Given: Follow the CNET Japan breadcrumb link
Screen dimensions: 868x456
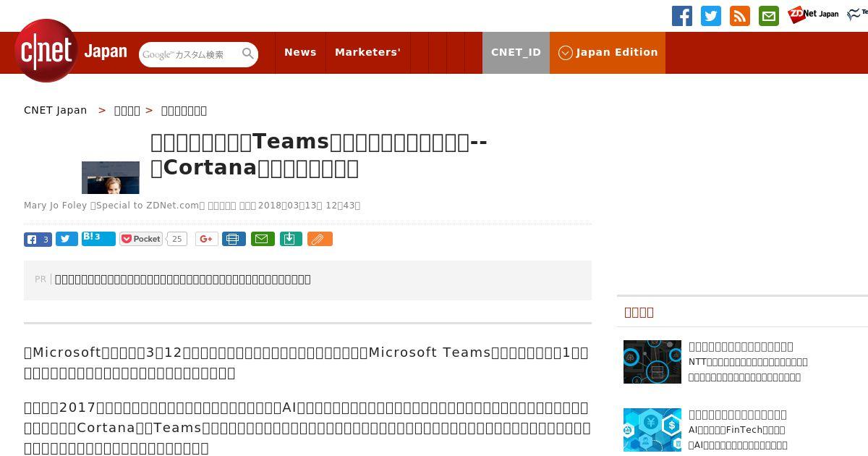Looking at the screenshot, I should tap(56, 110).
